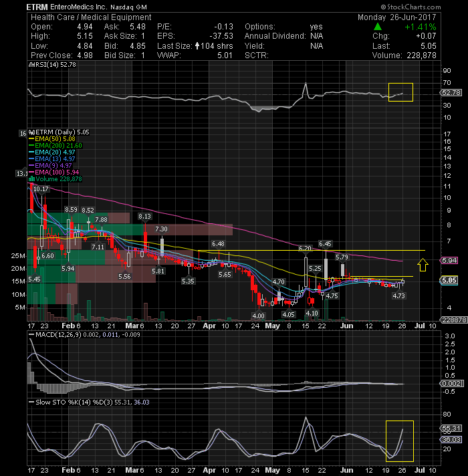
Task: Click the 8.59 price label
Action: [71, 210]
